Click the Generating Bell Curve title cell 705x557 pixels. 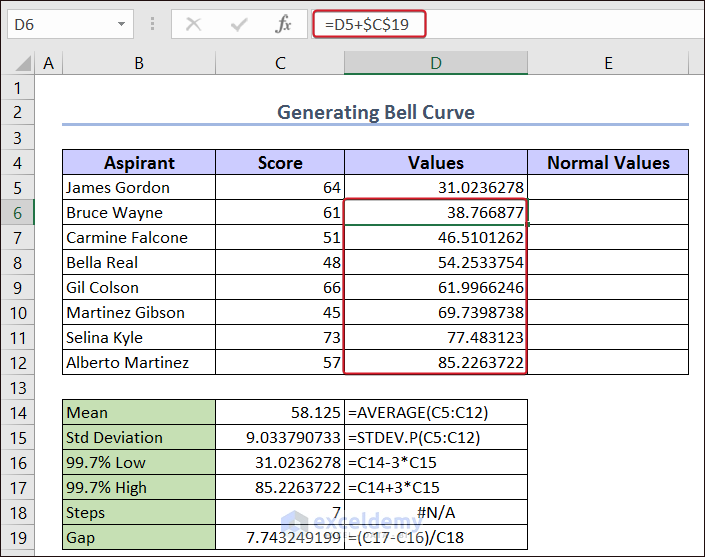[x=375, y=112]
